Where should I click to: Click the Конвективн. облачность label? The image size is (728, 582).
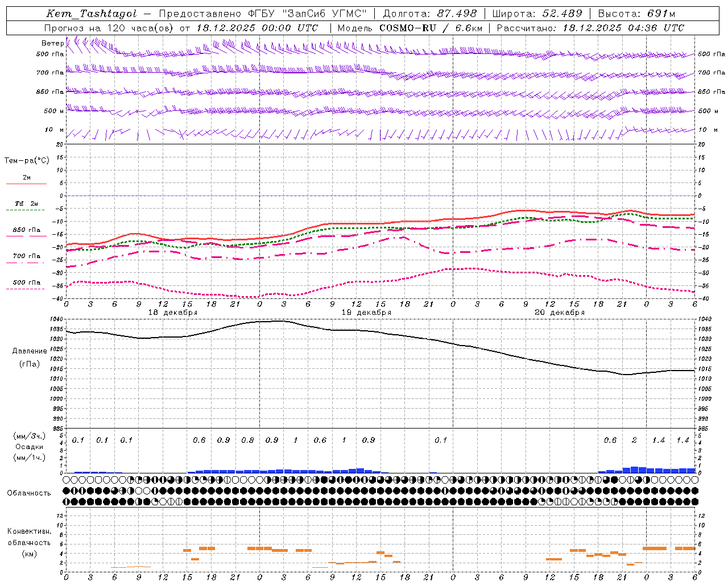29,537
